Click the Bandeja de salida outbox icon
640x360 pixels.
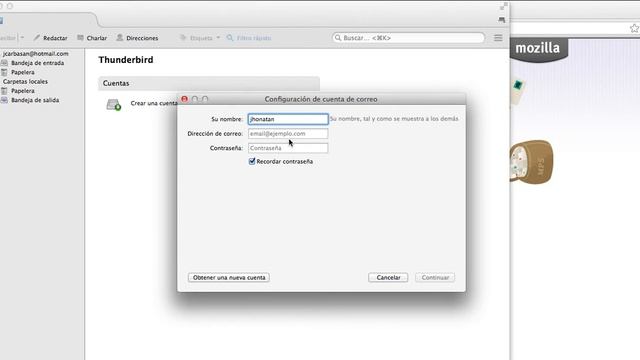[x=4, y=100]
